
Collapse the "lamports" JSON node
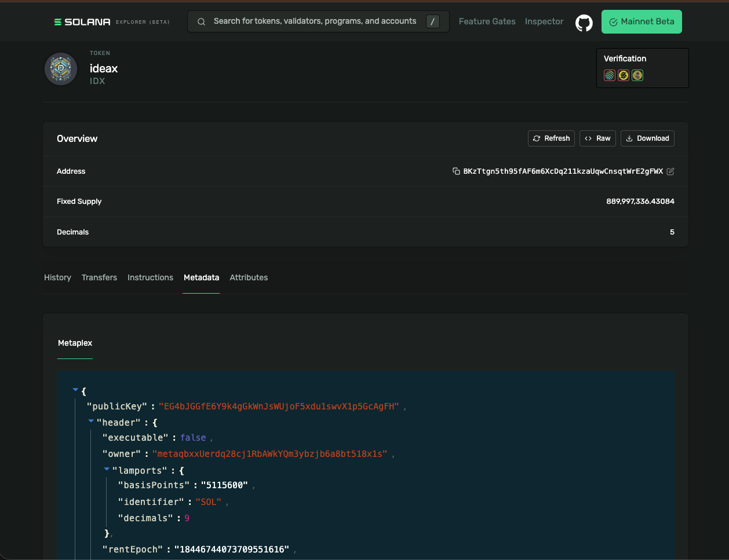pyautogui.click(x=107, y=469)
